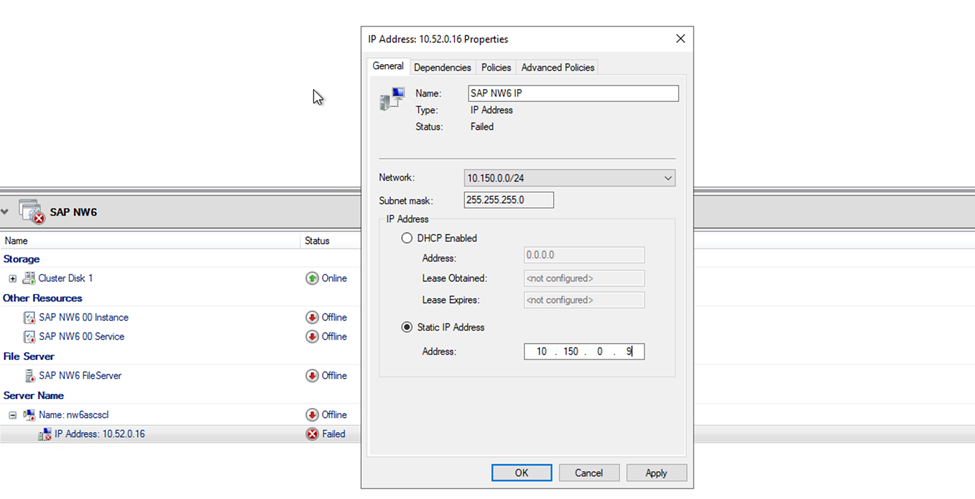The height and width of the screenshot is (499, 975).
Task: Click the Offline status icon for nw6ascscl
Action: (x=312, y=415)
